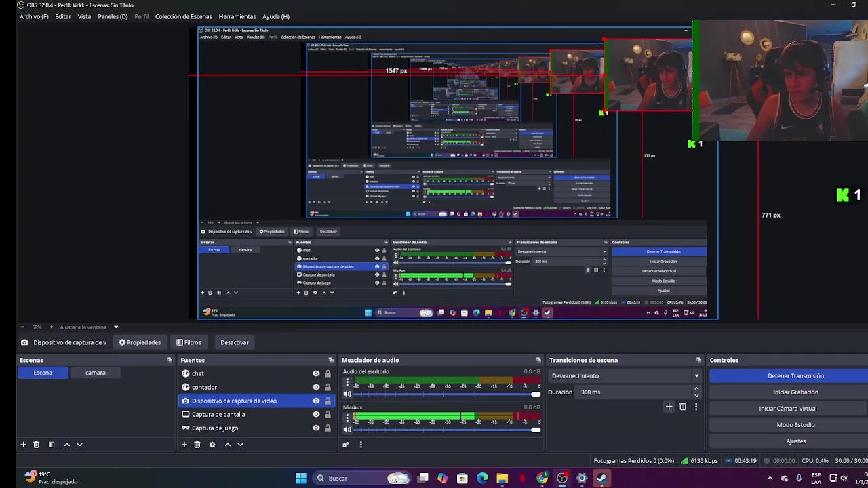Viewport: 868px width, 488px height.
Task: Move source down arrow in Fuentes
Action: (x=240, y=445)
